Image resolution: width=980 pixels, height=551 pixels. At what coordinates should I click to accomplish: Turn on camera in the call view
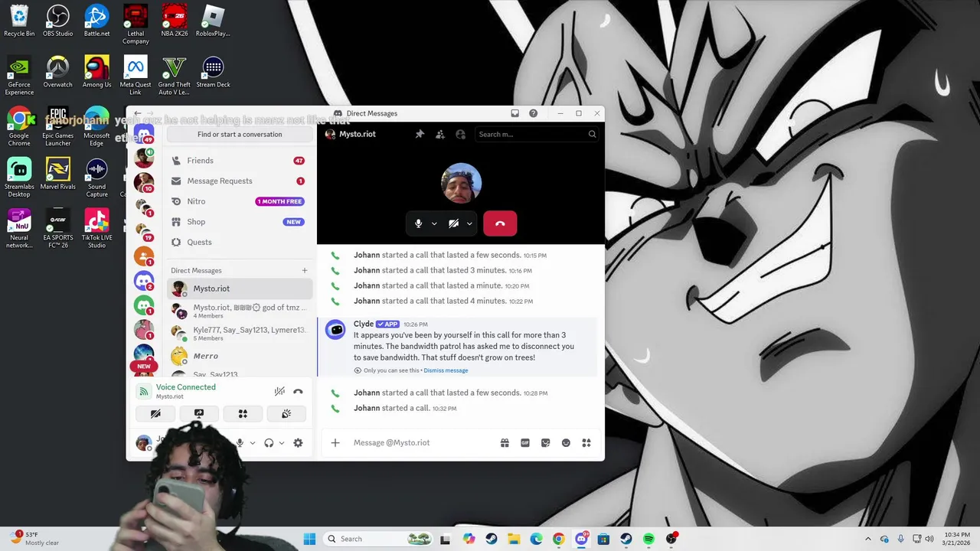tap(453, 223)
